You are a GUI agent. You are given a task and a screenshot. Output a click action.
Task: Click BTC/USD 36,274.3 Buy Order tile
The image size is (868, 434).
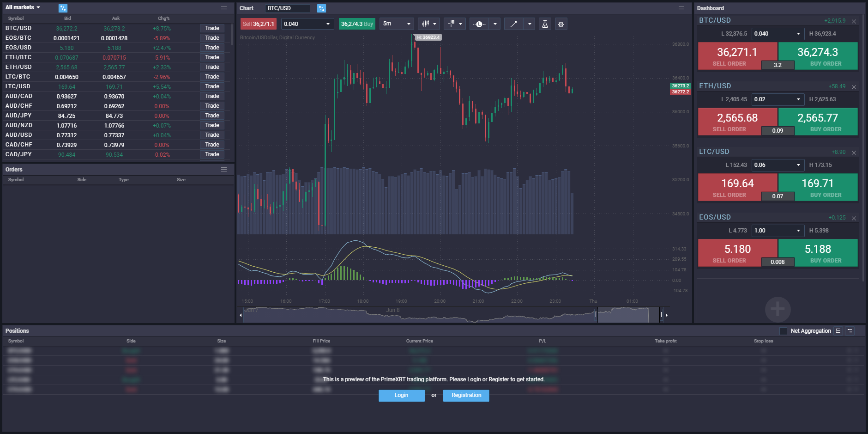click(818, 56)
